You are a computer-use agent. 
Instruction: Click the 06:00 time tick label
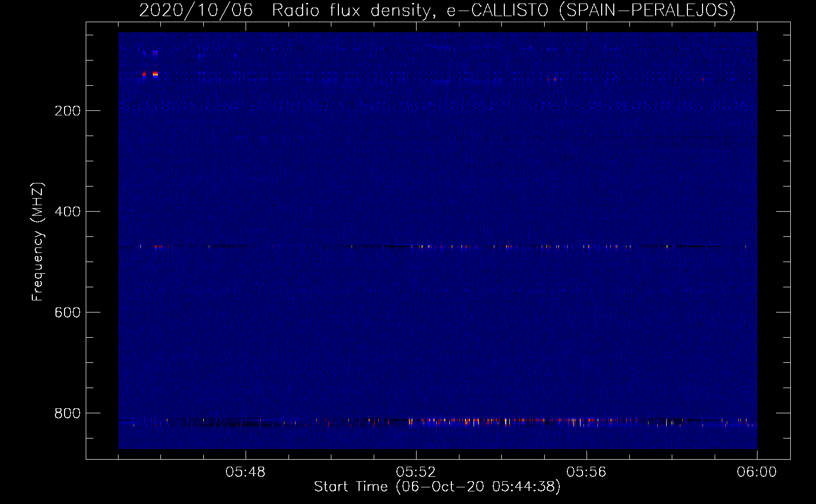click(757, 472)
